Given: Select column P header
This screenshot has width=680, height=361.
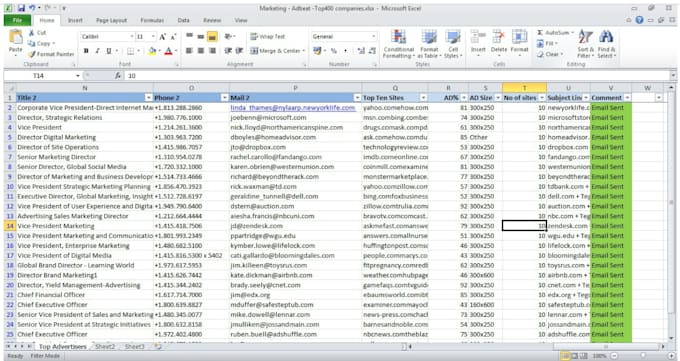Looking at the screenshot, I should (296, 88).
